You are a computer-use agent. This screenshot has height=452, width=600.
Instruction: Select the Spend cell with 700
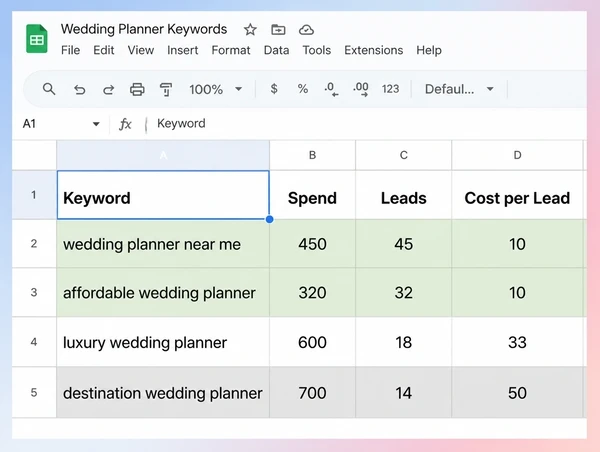(312, 392)
